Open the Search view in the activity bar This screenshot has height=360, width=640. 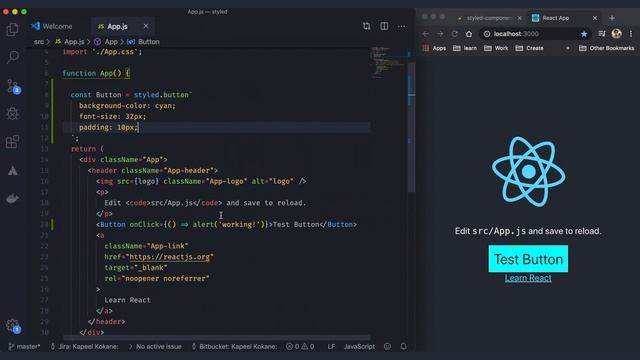[x=13, y=57]
